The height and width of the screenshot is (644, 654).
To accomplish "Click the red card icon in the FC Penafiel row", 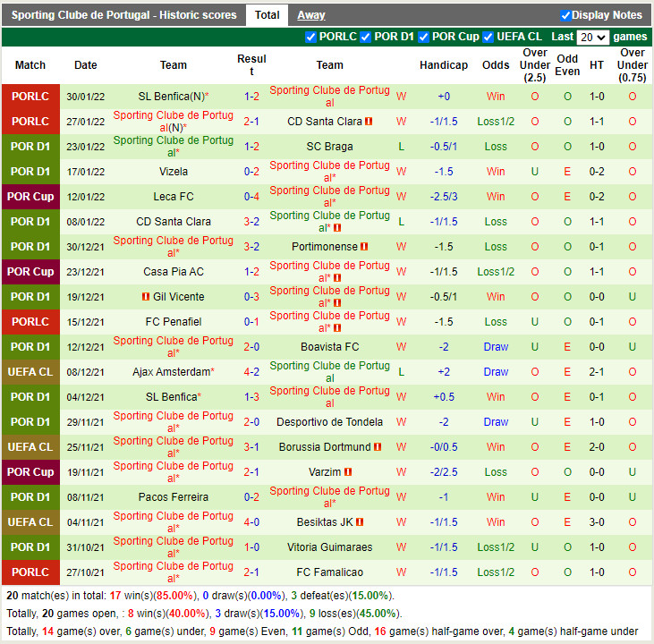I will click(x=337, y=328).
